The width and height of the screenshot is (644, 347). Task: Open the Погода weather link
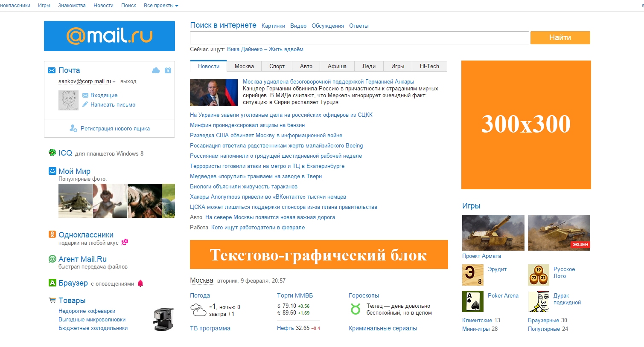tap(200, 295)
